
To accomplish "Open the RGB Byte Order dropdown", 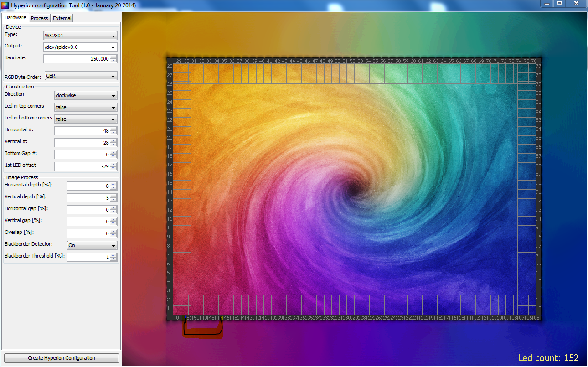I will tap(80, 76).
